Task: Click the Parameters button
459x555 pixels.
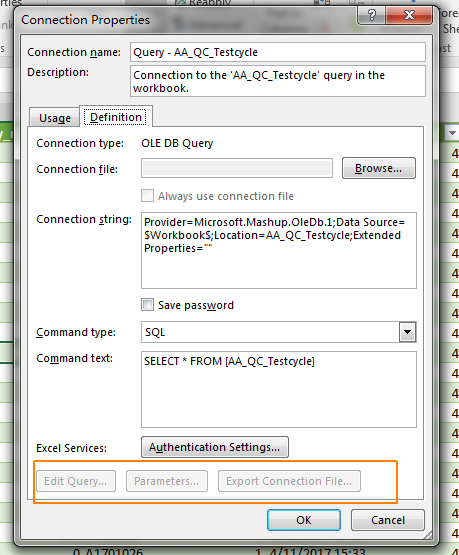Action: pos(167,481)
